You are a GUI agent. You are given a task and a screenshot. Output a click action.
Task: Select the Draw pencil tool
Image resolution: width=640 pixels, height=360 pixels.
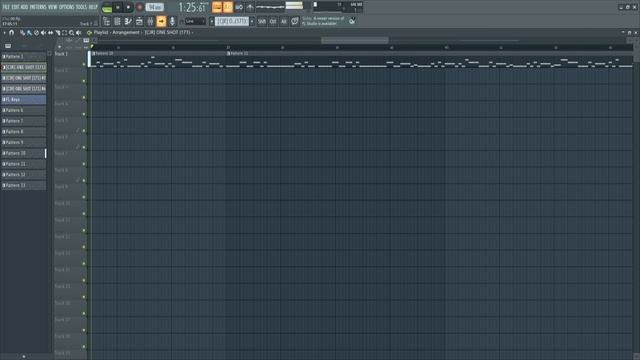click(22, 33)
